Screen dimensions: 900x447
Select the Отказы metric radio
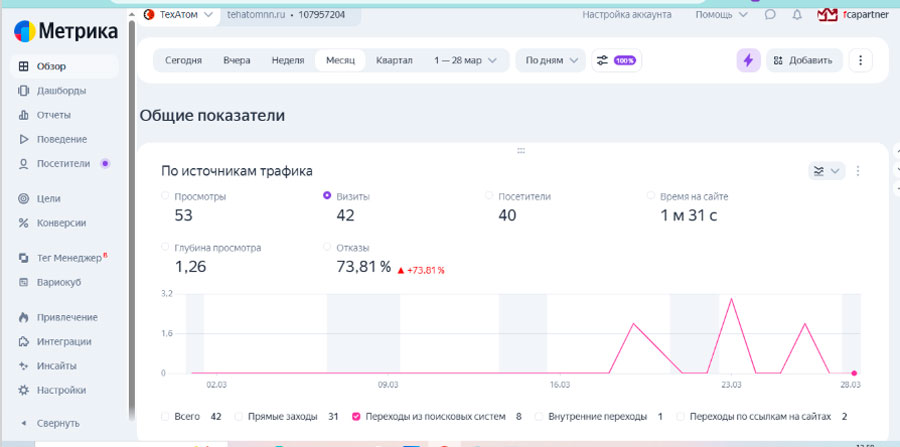(x=327, y=247)
